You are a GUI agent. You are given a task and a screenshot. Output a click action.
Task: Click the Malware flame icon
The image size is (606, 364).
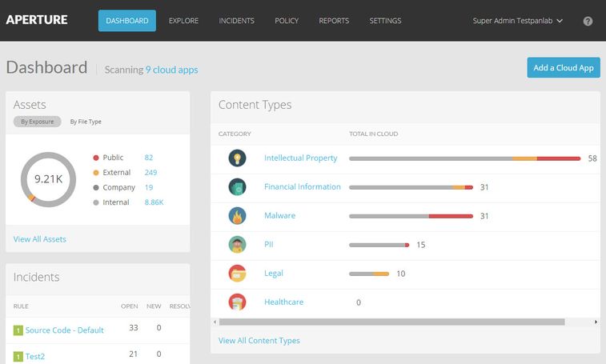tap(237, 216)
